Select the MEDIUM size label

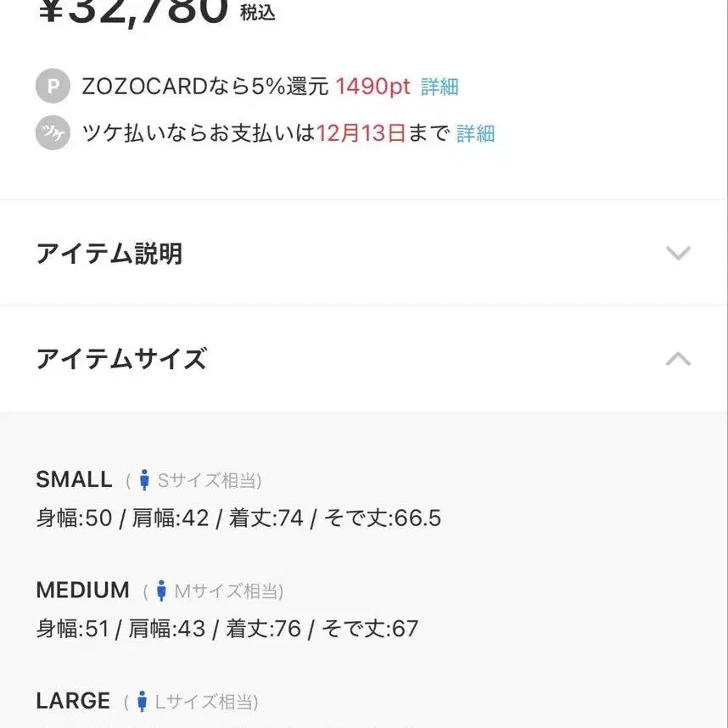82,590
